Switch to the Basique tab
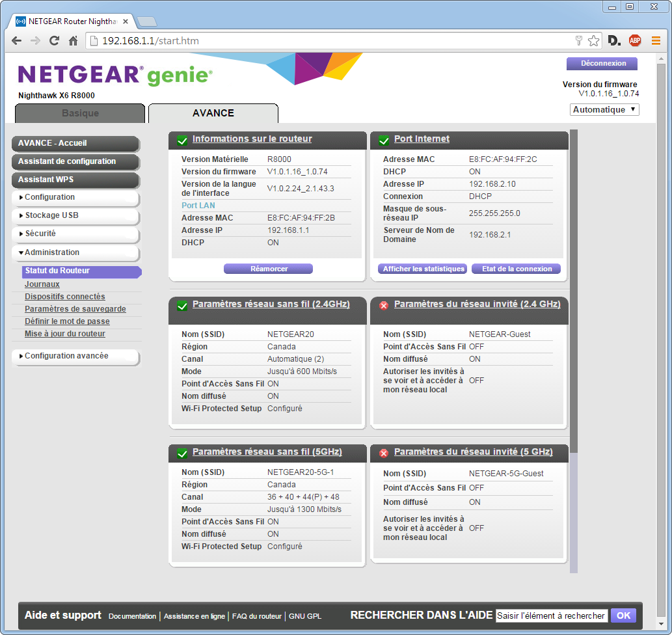Image resolution: width=672 pixels, height=635 pixels. (x=80, y=113)
